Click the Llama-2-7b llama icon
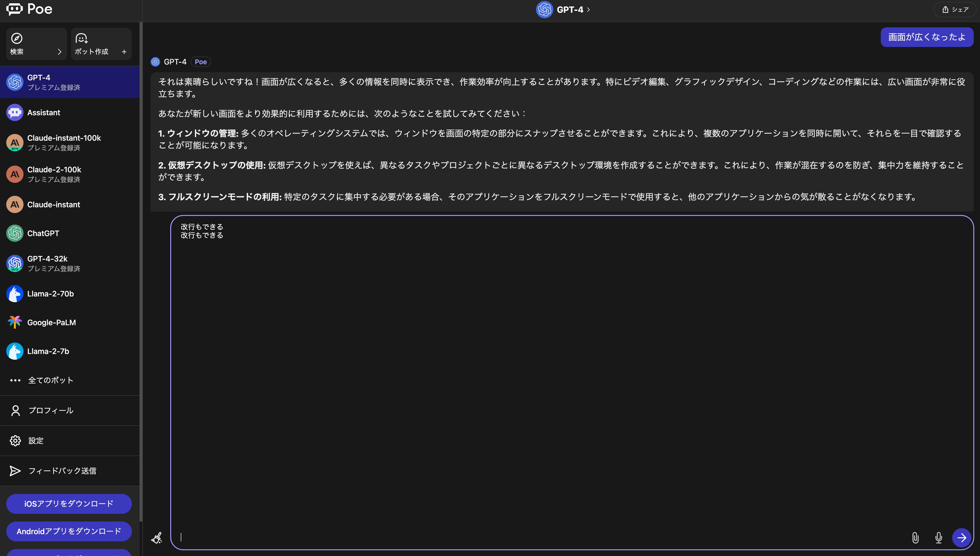This screenshot has width=980, height=556. click(15, 351)
